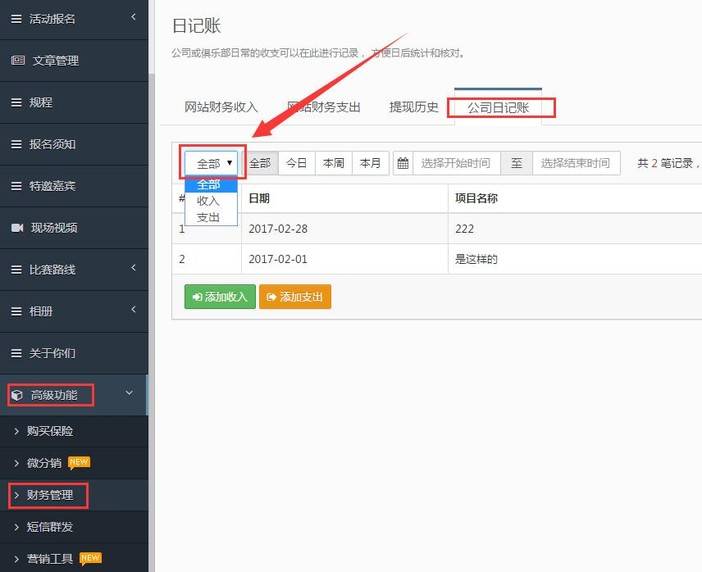Click the card icon beside 文章管理

[x=17, y=60]
